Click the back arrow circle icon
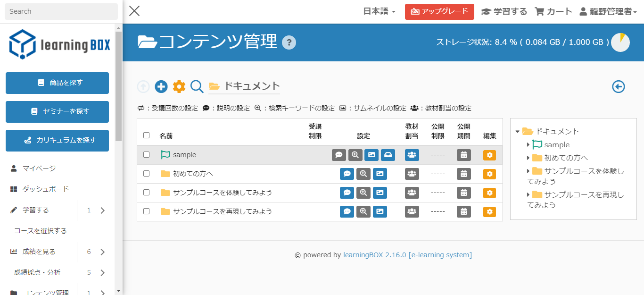 click(x=618, y=87)
